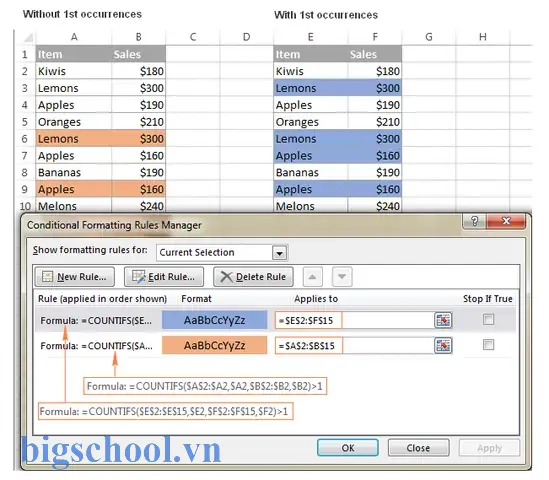Click cell A5 containing Oranges

pos(74,122)
